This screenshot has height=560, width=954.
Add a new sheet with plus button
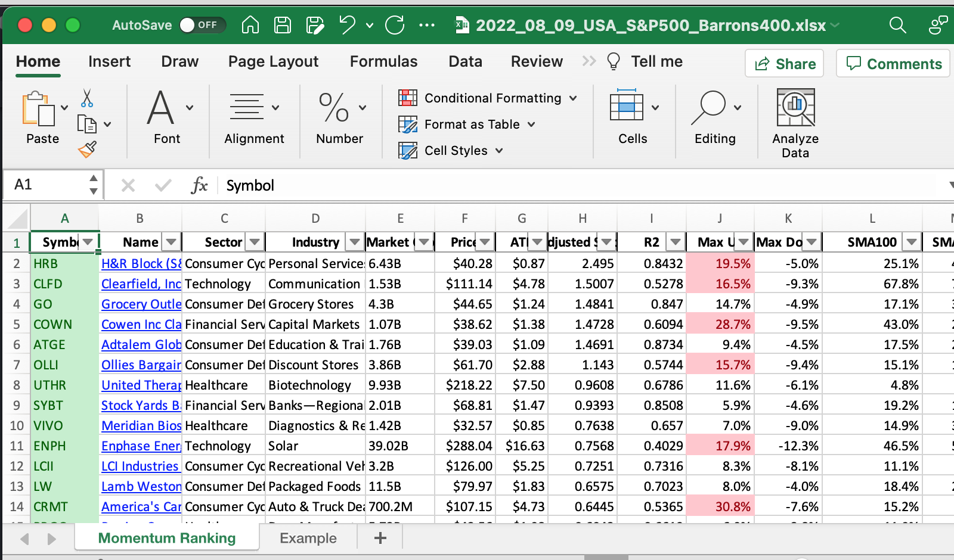point(380,538)
